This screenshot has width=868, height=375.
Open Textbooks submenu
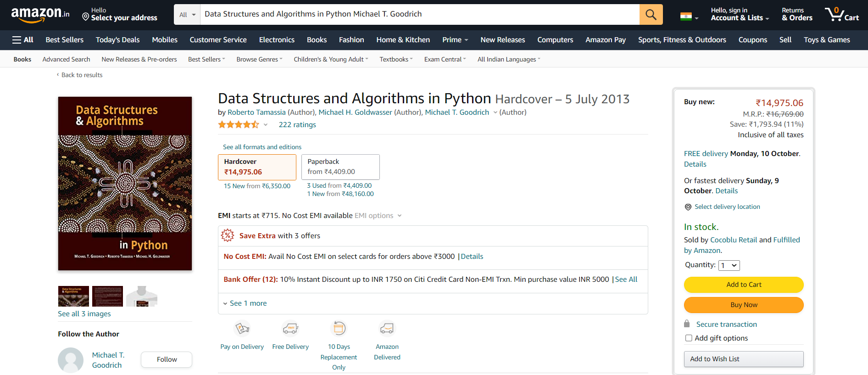(x=396, y=59)
